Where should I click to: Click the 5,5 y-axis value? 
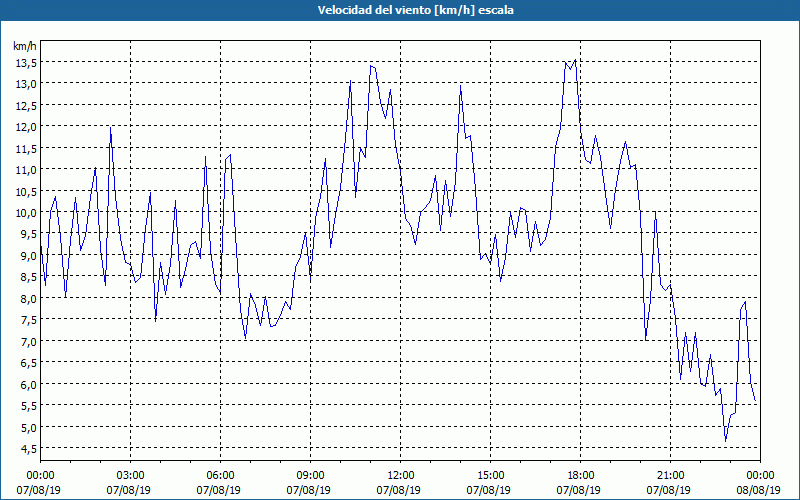click(x=28, y=406)
